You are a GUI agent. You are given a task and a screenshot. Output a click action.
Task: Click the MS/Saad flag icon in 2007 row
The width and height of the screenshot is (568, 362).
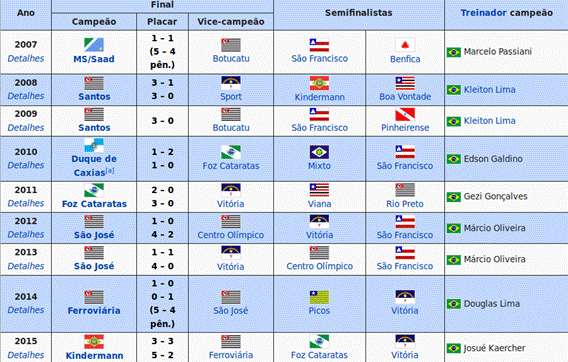(x=94, y=45)
